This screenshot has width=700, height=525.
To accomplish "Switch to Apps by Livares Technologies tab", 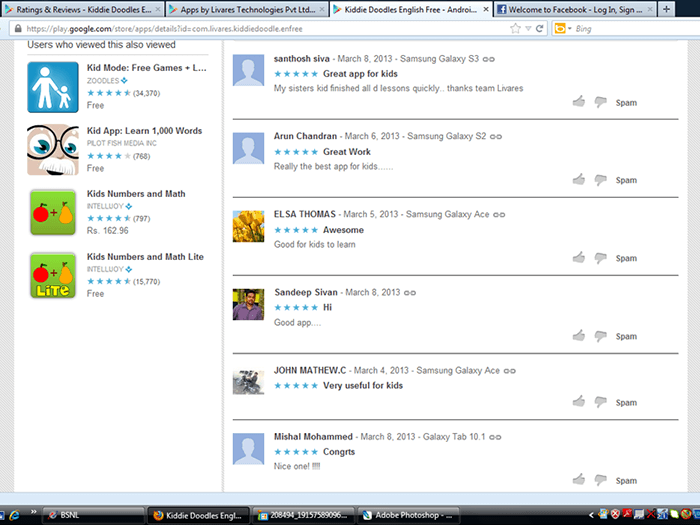I will 246,9.
